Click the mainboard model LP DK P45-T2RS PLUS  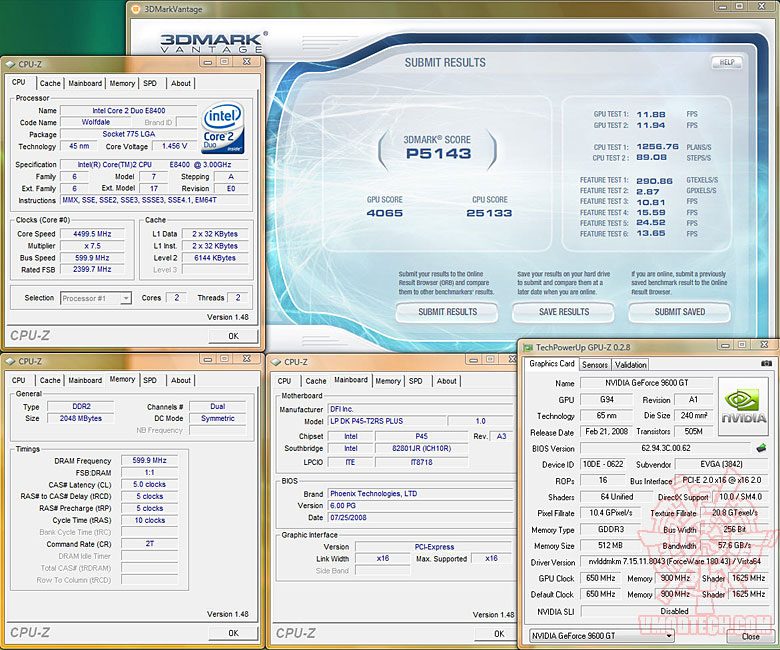[x=387, y=421]
